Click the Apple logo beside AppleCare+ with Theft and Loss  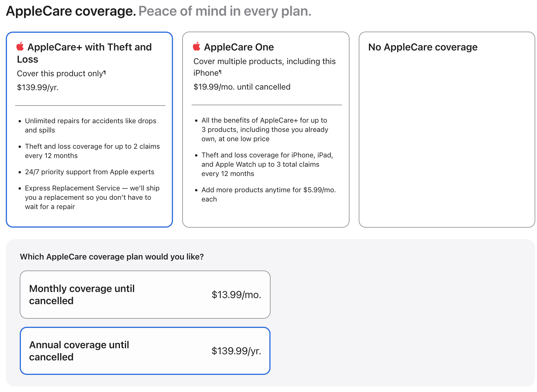pyautogui.click(x=20, y=46)
